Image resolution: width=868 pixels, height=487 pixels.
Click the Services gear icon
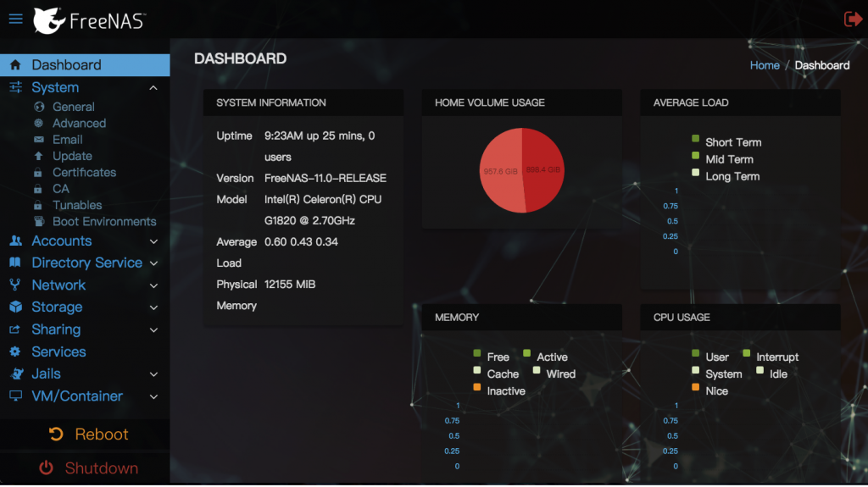(15, 351)
